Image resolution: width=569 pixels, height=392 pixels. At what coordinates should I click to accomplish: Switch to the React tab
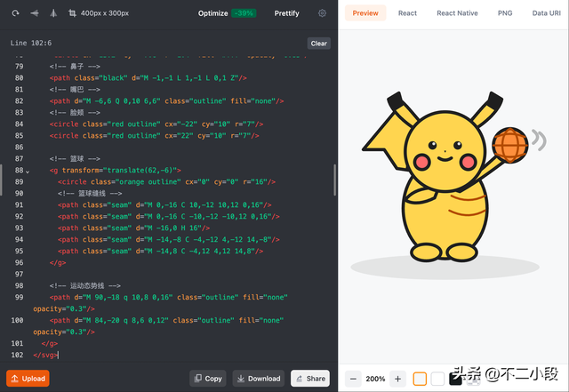407,13
